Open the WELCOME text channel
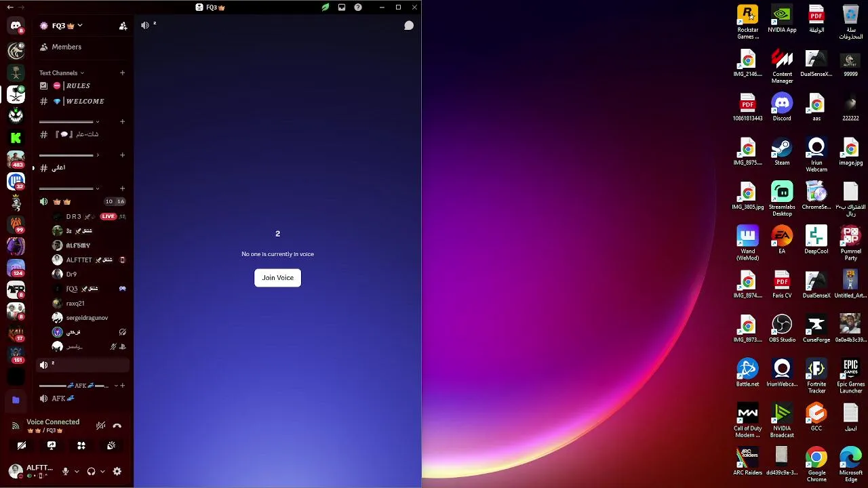The width and height of the screenshot is (868, 488). point(81,101)
